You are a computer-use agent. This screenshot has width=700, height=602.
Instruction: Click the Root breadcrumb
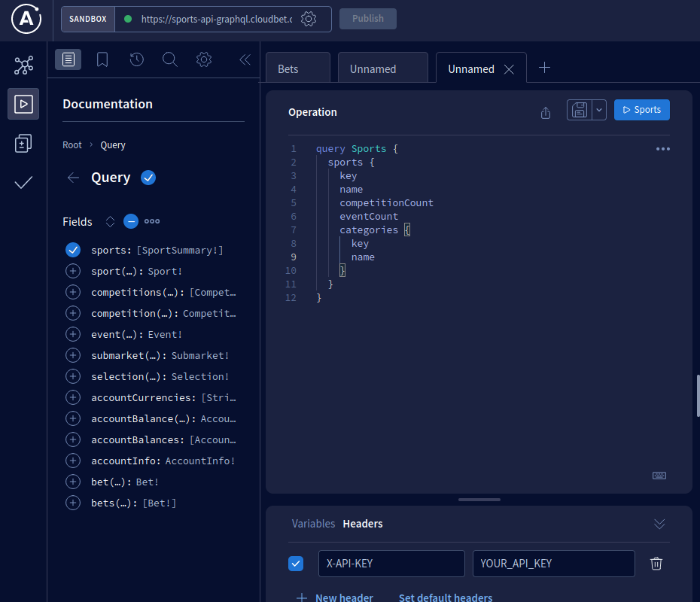(72, 145)
